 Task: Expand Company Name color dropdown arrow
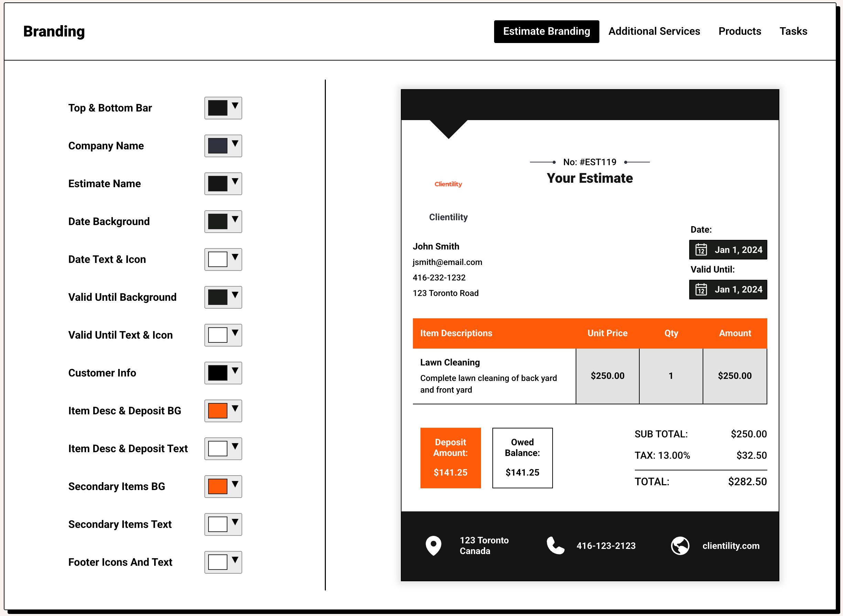pos(235,144)
